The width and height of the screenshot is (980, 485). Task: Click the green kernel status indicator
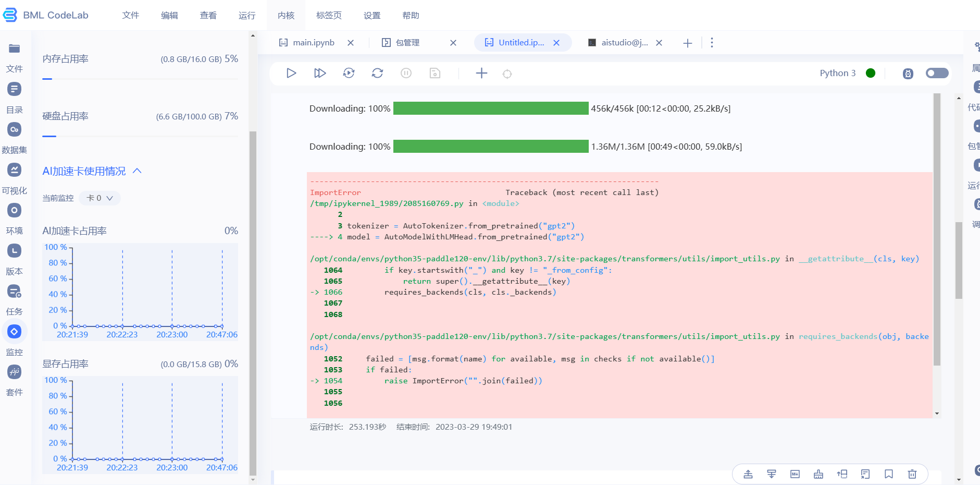click(870, 73)
